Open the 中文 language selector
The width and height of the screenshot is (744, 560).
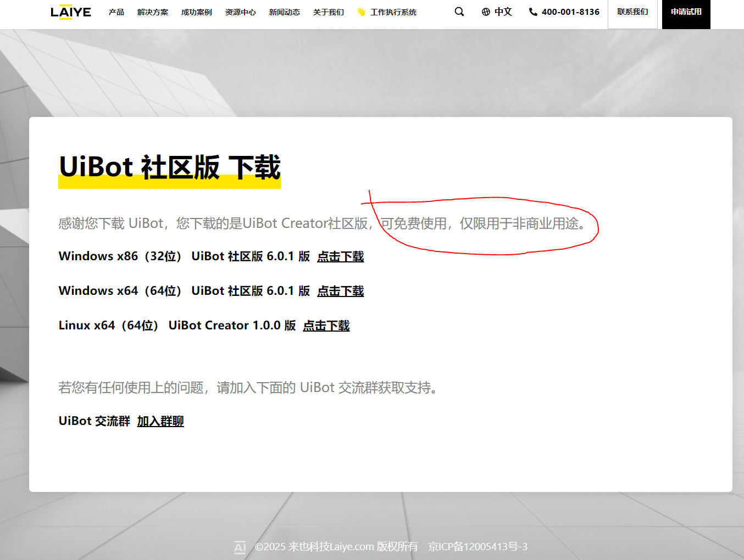click(503, 12)
